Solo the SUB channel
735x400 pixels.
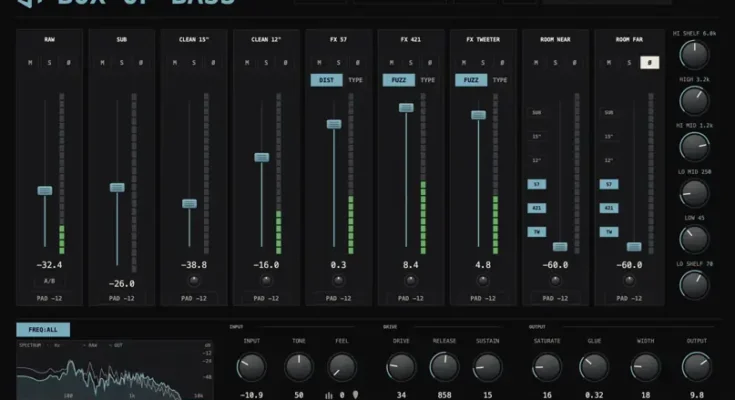(122, 62)
